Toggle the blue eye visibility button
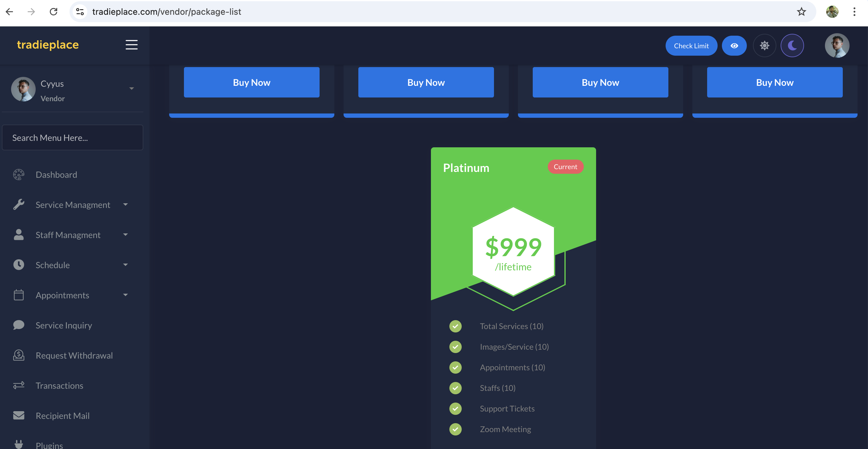This screenshot has height=449, width=868. point(734,46)
